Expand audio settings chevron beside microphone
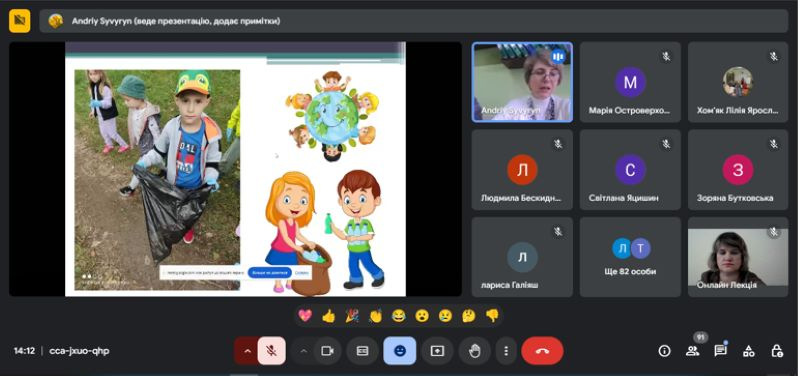The image size is (800, 376). [246, 350]
